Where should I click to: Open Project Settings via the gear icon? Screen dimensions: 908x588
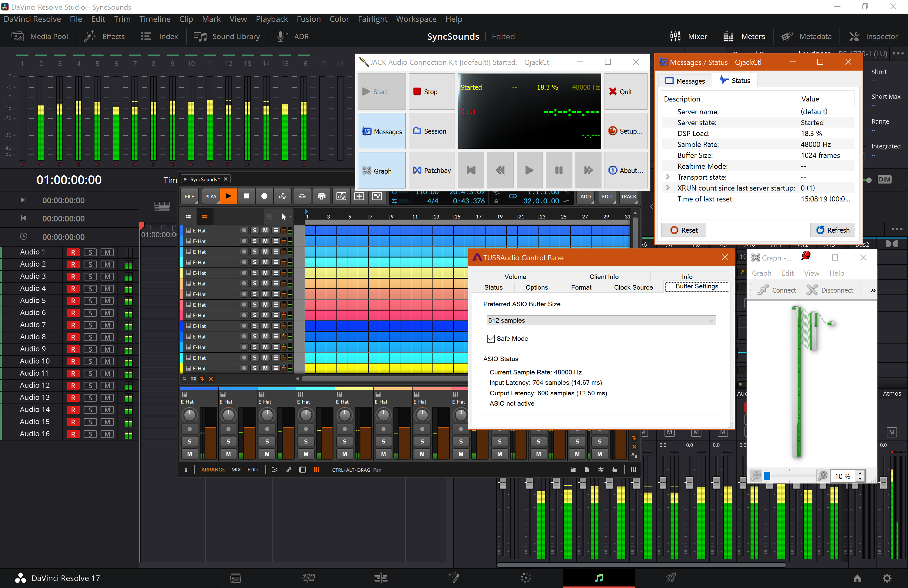click(887, 578)
